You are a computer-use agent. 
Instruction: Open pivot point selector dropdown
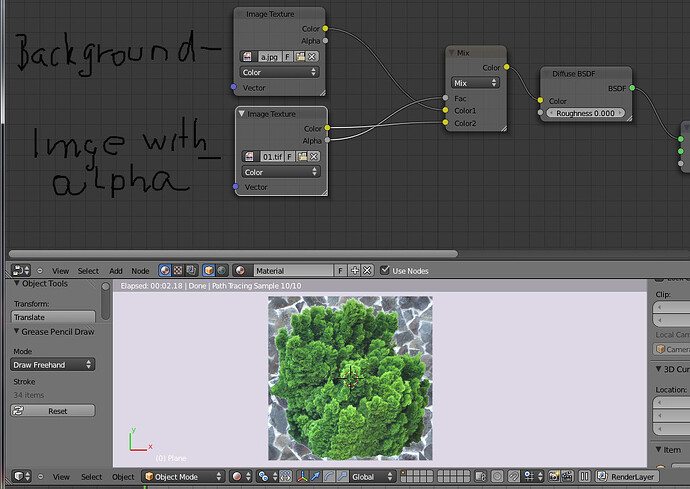tap(268, 476)
